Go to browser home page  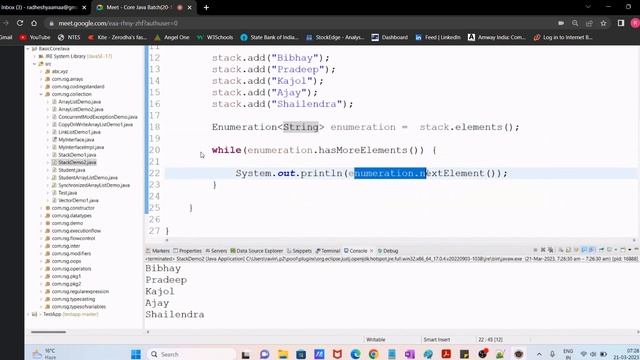coord(34,23)
